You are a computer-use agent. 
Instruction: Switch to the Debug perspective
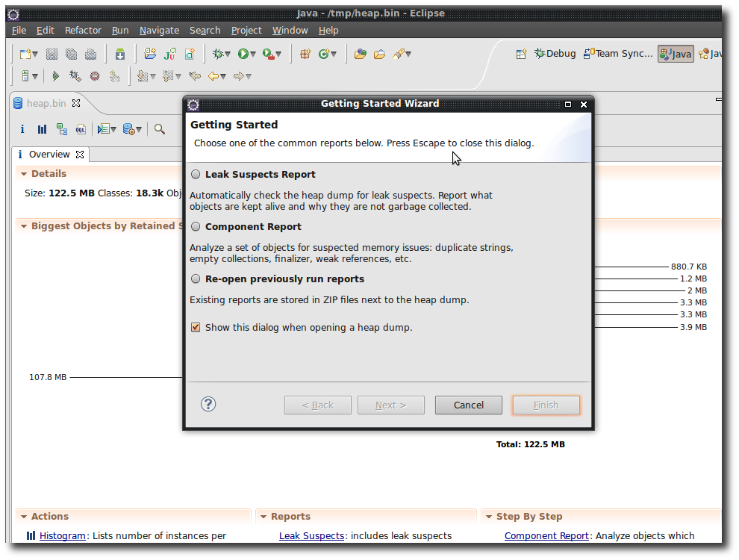coord(555,54)
